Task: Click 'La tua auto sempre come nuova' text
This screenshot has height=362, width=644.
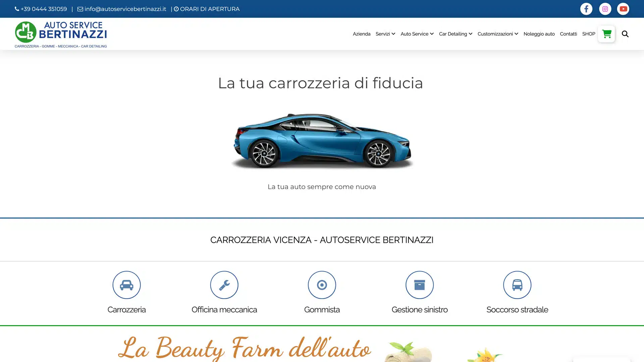Action: point(322,187)
